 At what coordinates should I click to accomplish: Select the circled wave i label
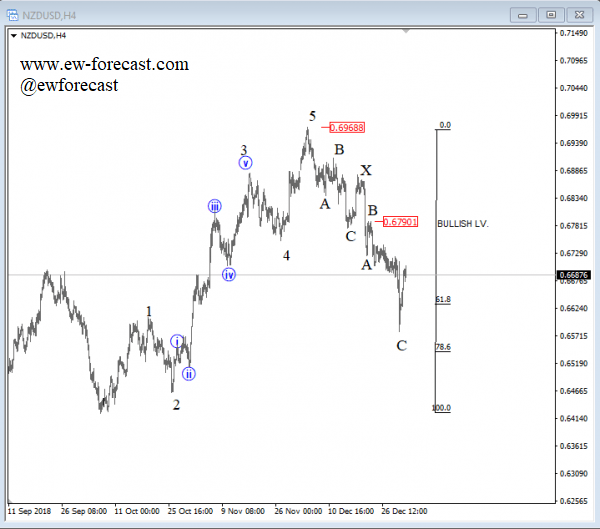coord(177,341)
